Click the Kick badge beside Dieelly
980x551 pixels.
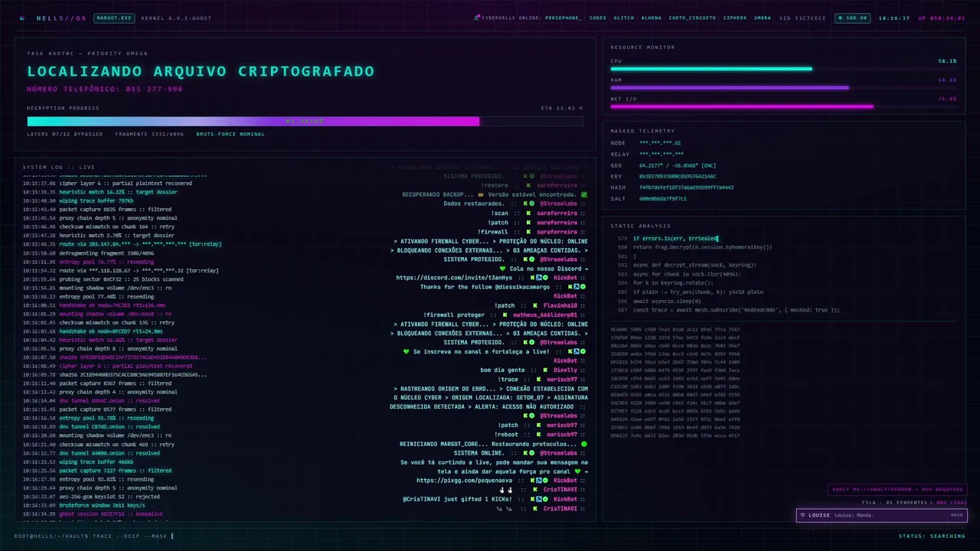pyautogui.click(x=545, y=370)
